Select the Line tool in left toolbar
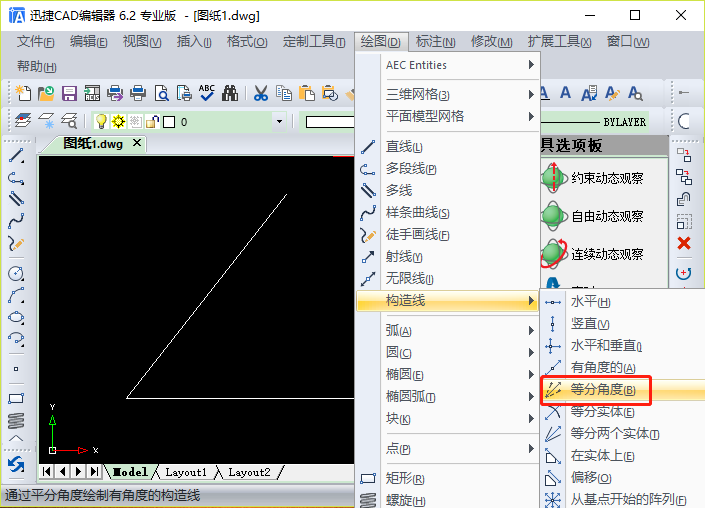 pyautogui.click(x=16, y=156)
